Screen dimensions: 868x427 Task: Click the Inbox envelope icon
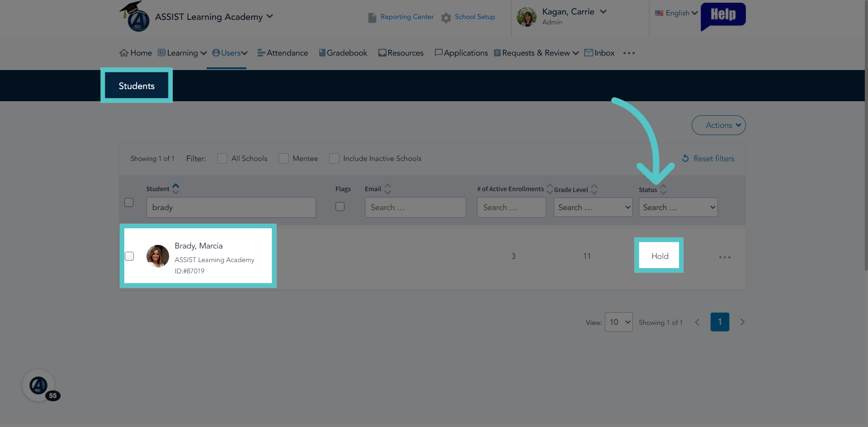tap(588, 53)
